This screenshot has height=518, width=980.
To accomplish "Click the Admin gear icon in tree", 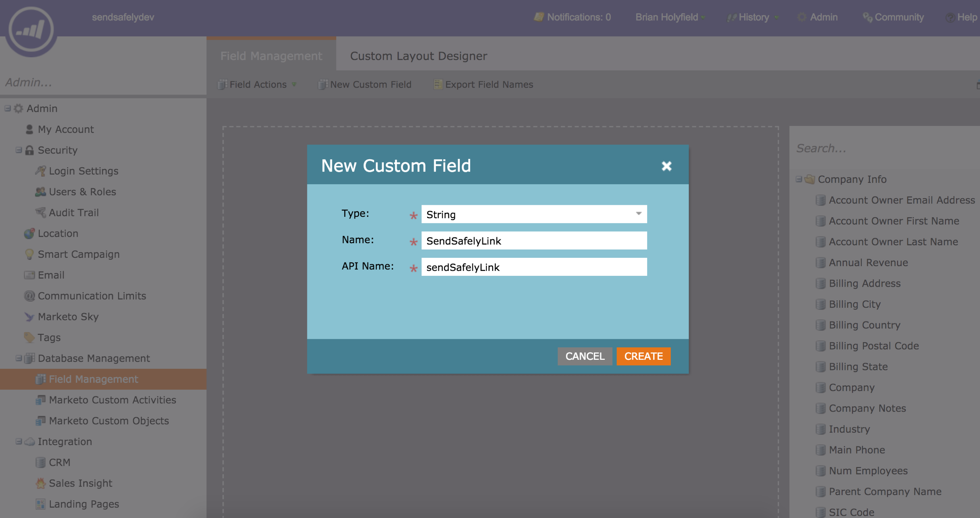I will point(18,109).
